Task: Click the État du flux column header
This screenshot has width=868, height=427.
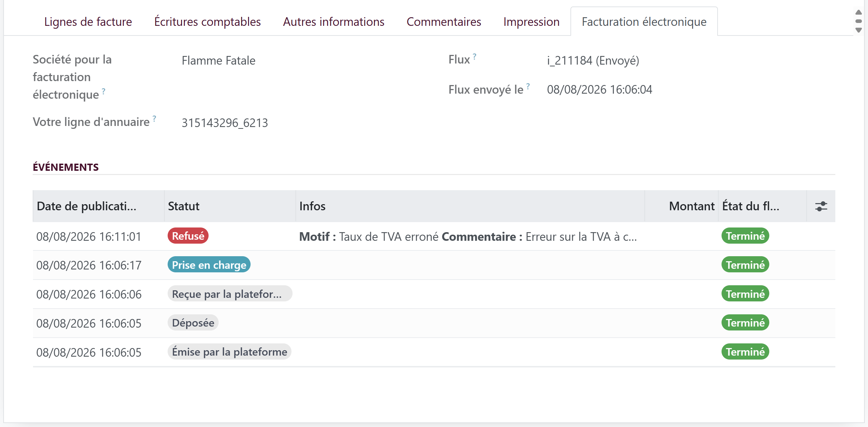Action: [x=762, y=206]
